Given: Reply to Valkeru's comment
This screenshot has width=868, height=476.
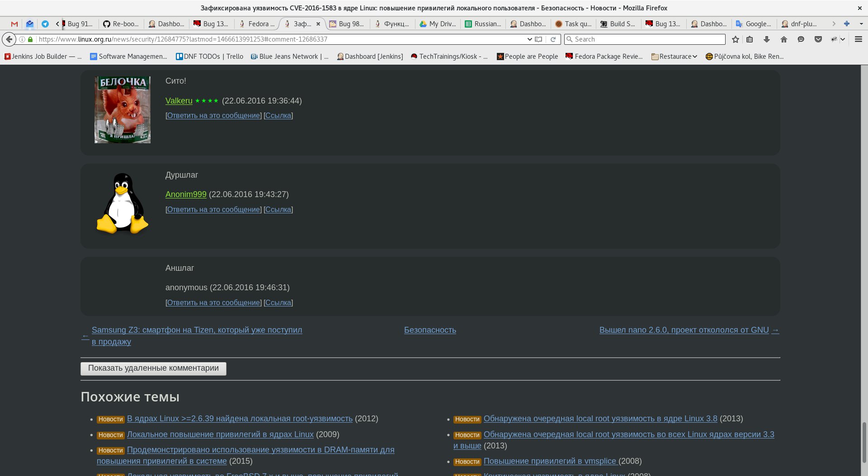Looking at the screenshot, I should pos(213,116).
